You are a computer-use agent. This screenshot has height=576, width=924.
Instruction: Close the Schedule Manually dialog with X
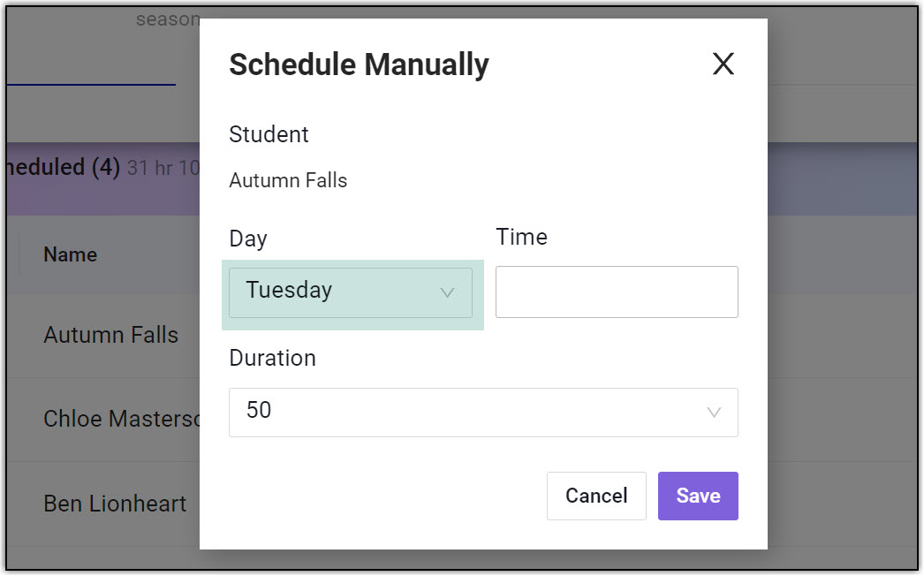(723, 64)
